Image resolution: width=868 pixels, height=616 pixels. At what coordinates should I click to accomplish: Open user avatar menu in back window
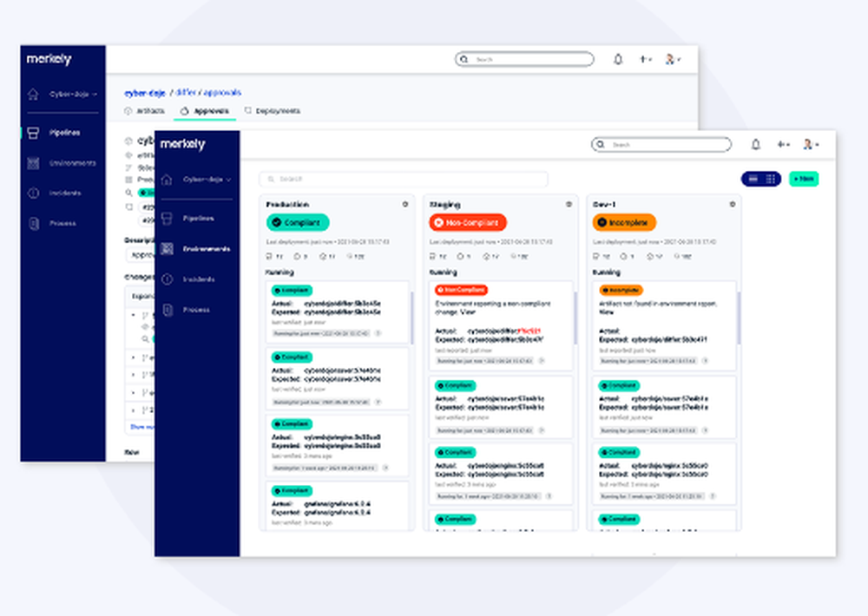(674, 59)
